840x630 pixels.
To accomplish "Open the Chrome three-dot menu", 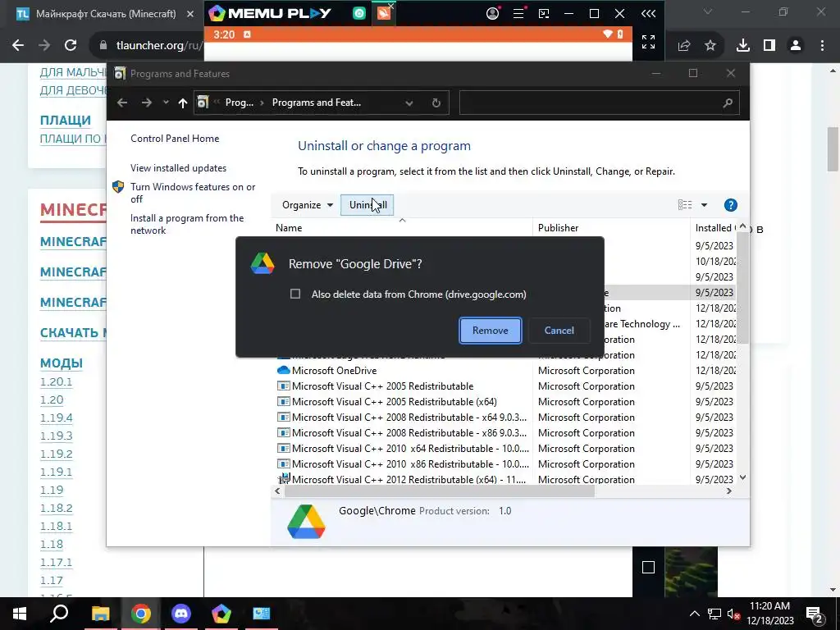I will pyautogui.click(x=822, y=46).
